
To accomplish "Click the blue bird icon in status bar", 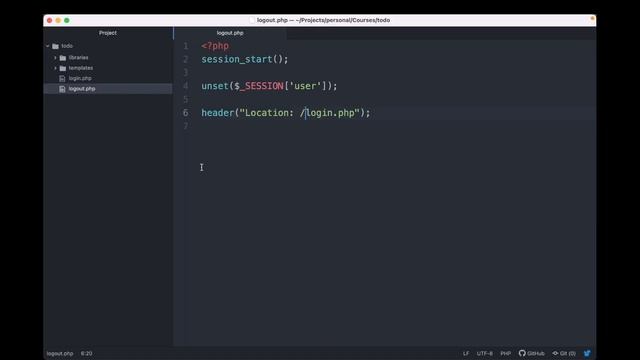I will 587,353.
